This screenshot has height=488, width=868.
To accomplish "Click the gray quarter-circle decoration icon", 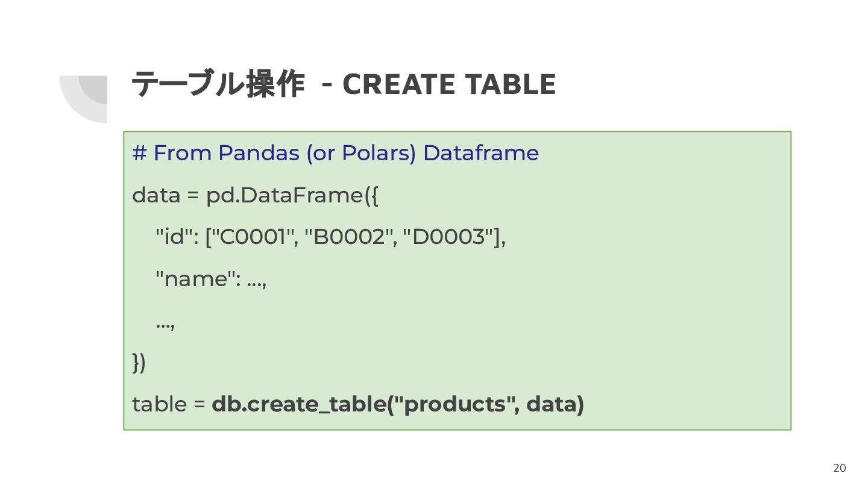I will (83, 99).
